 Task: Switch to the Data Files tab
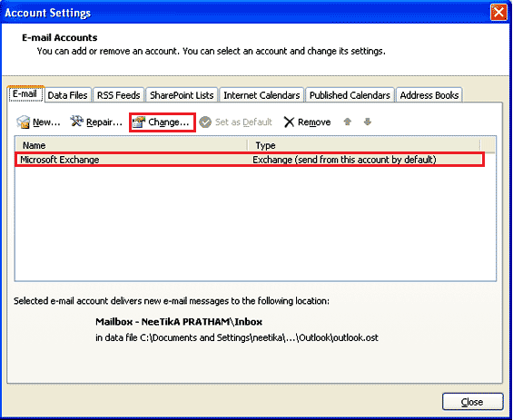click(68, 95)
